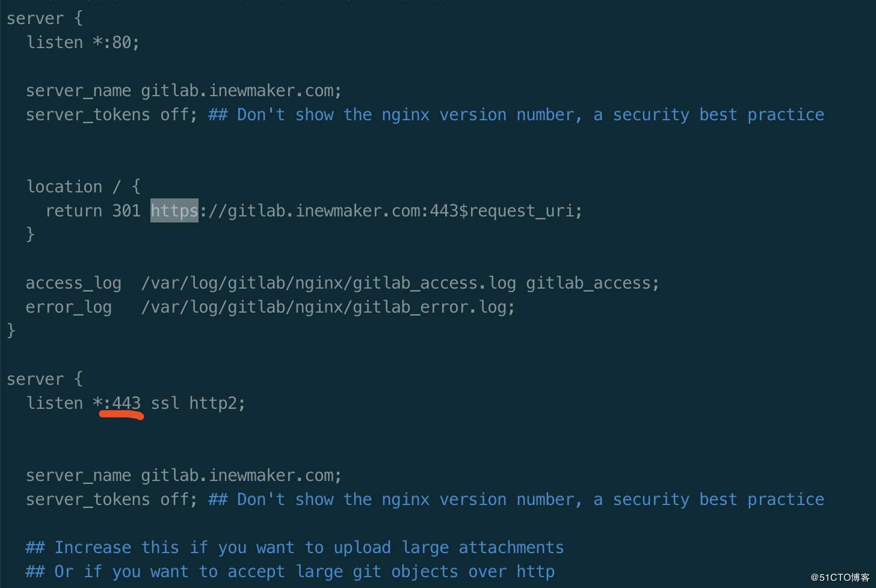Click second server_name gitlab.inewmaker.com line
The height and width of the screenshot is (588, 876).
click(184, 476)
